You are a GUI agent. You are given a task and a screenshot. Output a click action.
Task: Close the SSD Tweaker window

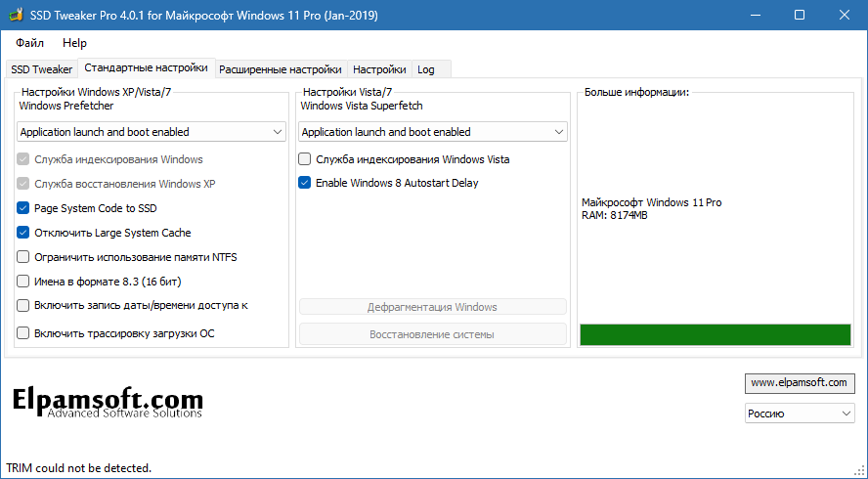845,15
